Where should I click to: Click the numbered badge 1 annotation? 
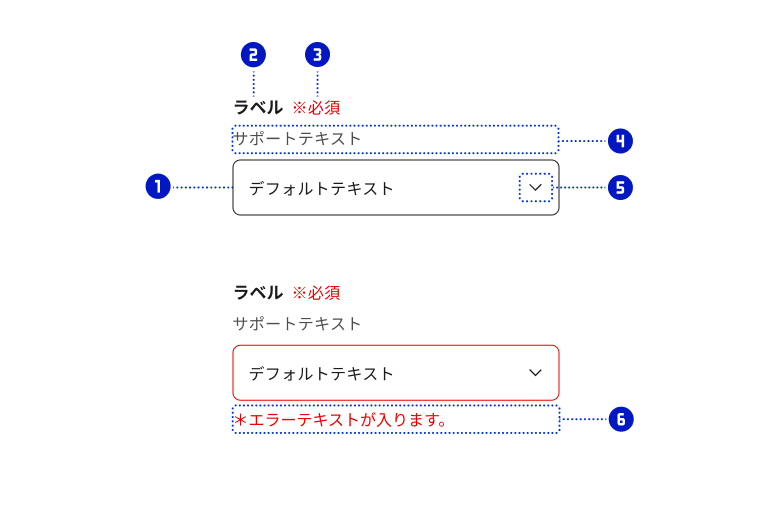(158, 187)
